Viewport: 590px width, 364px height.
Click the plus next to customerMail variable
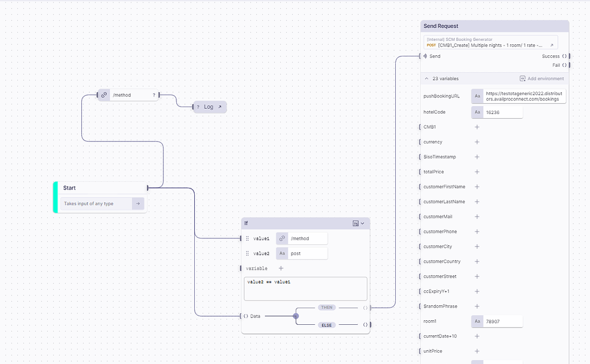[476, 217]
